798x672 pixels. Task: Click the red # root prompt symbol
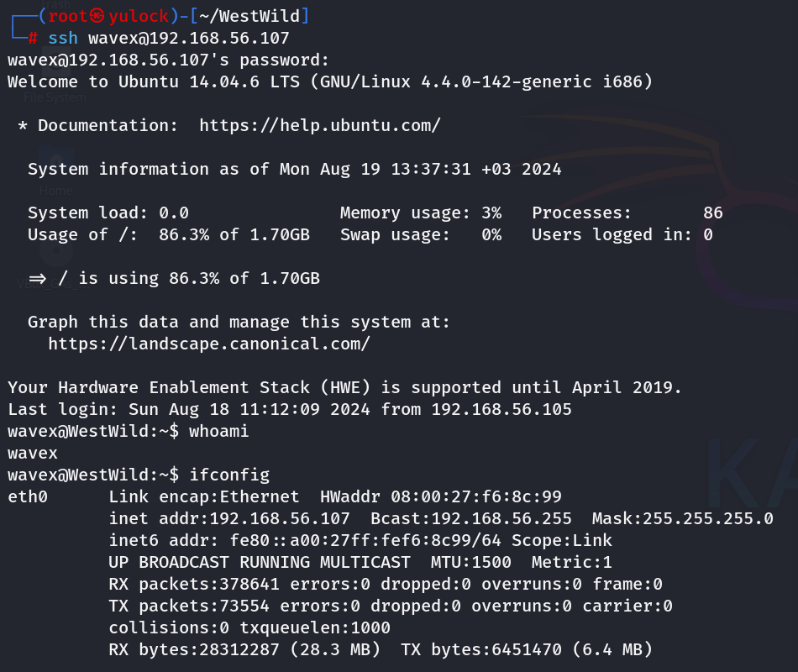[33, 38]
